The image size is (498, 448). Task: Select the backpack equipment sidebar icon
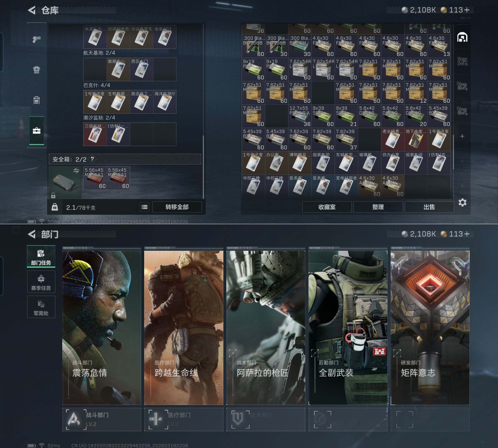pyautogui.click(x=37, y=70)
